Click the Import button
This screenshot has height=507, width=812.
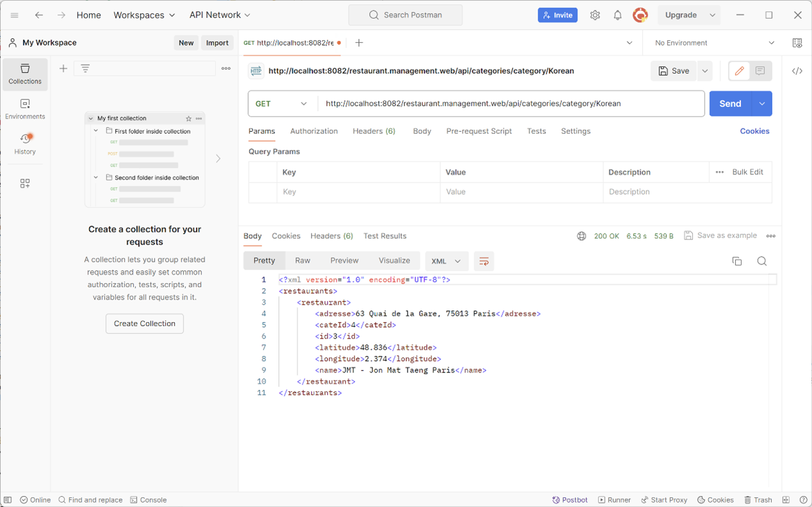(217, 43)
